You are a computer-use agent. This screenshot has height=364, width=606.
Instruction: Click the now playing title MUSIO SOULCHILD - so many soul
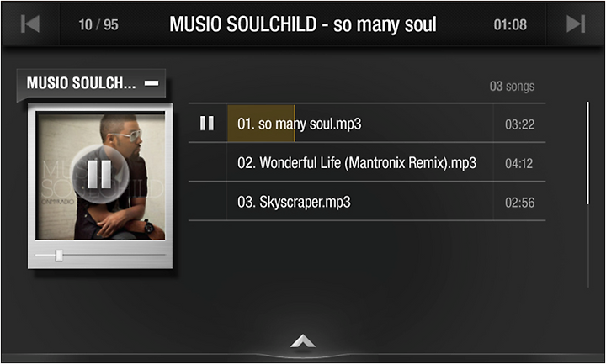point(303,24)
